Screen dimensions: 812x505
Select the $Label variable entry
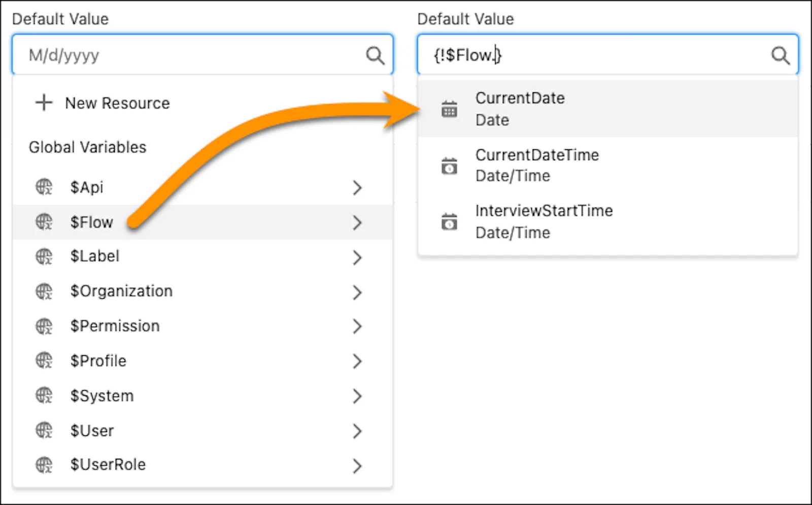click(x=95, y=257)
